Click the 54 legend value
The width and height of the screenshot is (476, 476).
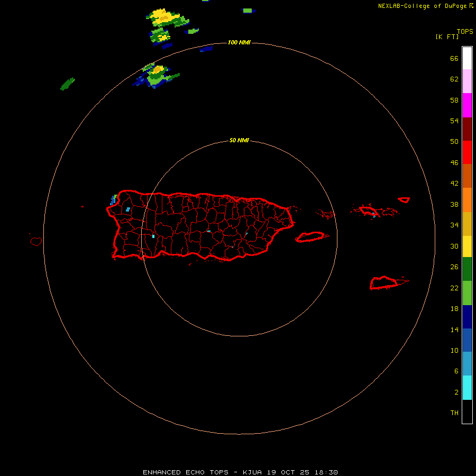(x=454, y=121)
